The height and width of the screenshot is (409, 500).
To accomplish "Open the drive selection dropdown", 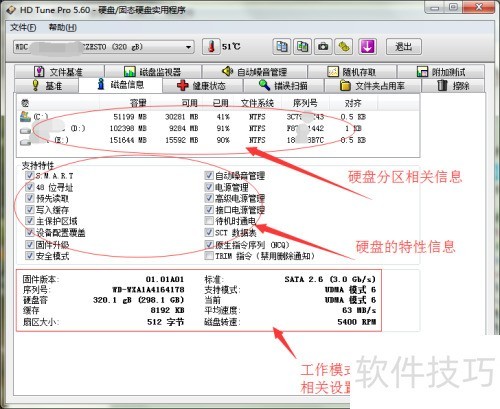I will [189, 47].
